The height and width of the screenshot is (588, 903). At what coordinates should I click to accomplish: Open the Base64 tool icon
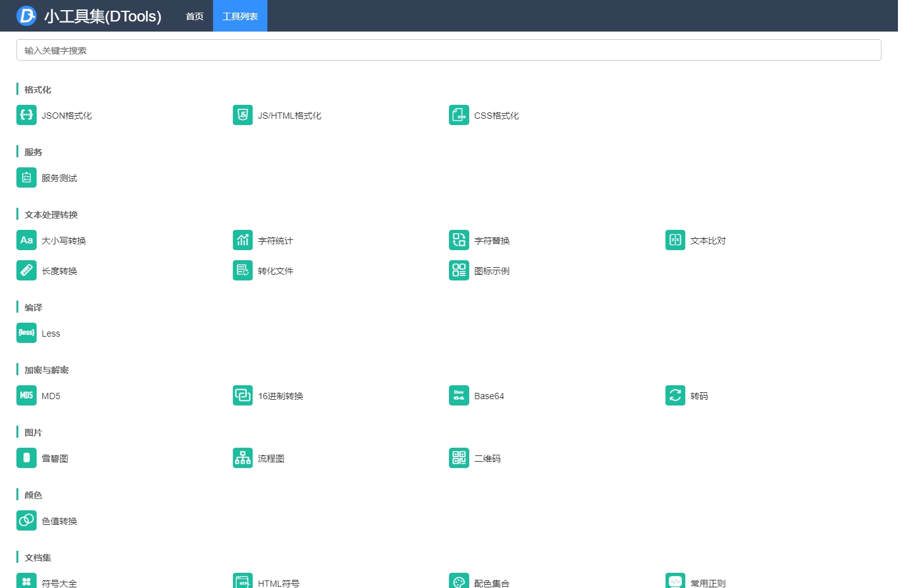459,395
